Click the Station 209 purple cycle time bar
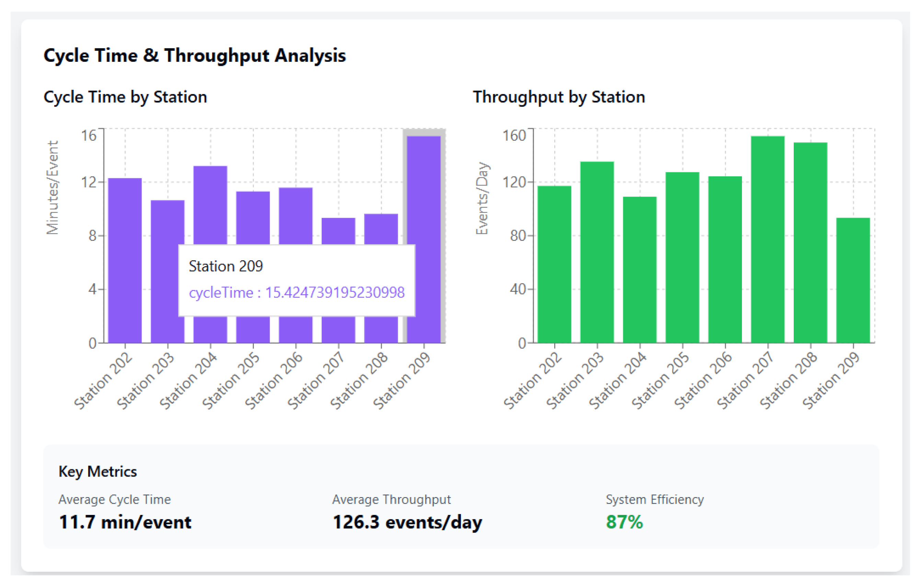919x588 pixels. [x=424, y=191]
